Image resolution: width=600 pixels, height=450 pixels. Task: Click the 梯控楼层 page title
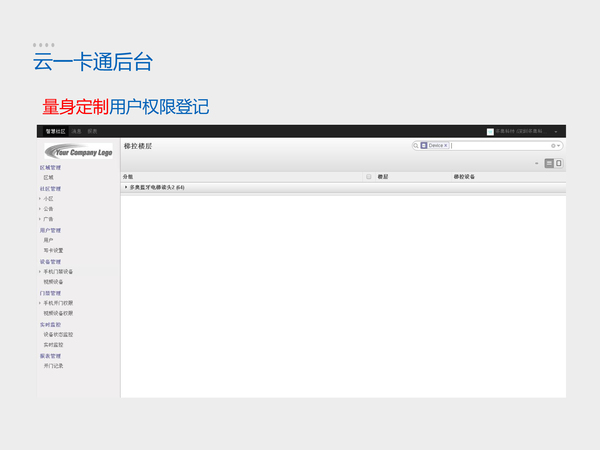tap(138, 146)
